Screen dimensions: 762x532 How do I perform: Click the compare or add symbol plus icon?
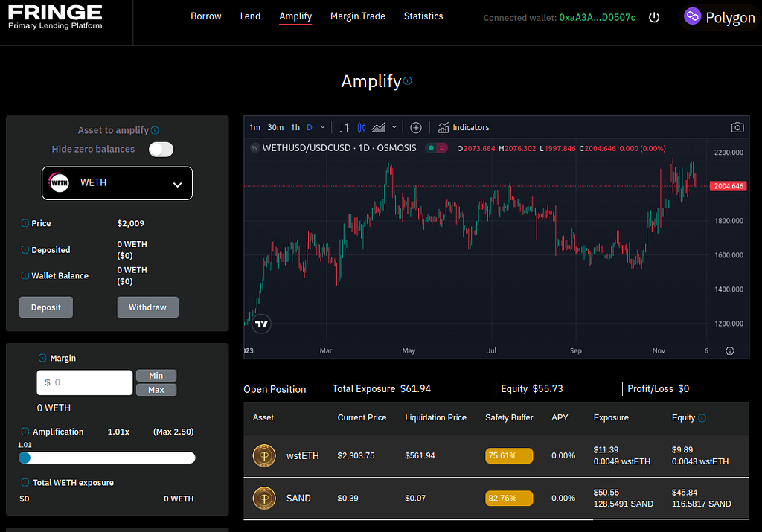click(x=415, y=127)
